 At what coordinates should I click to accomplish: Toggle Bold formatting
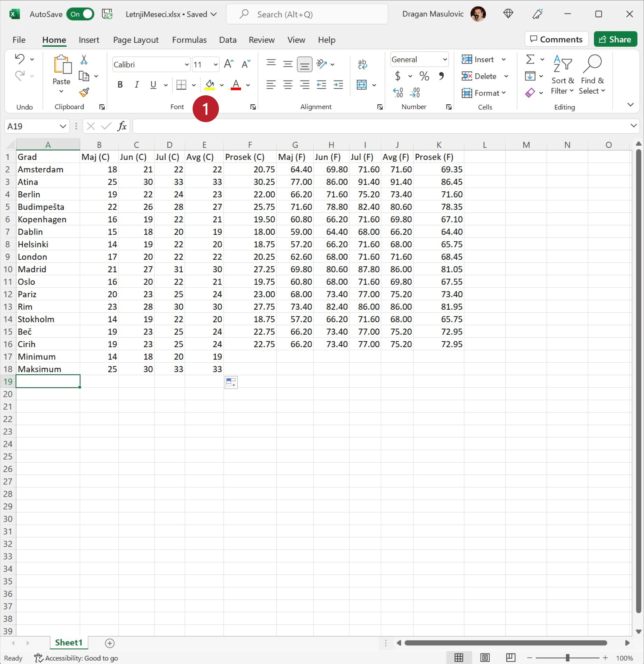tap(120, 85)
